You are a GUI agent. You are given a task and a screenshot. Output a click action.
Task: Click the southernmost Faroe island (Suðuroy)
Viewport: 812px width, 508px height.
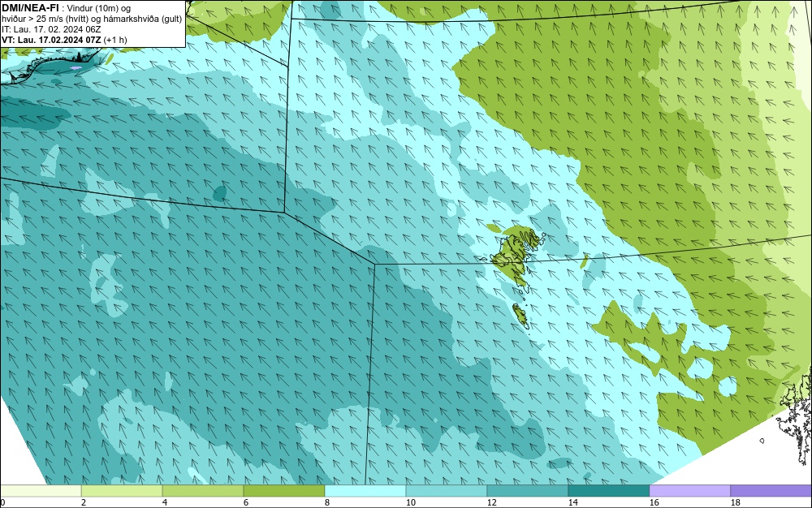point(520,316)
